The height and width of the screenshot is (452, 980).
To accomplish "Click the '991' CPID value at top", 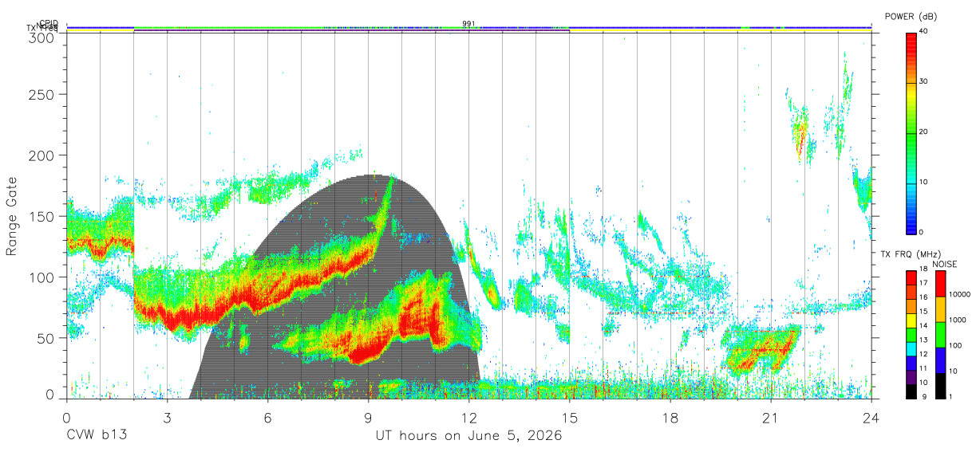I will point(469,24).
